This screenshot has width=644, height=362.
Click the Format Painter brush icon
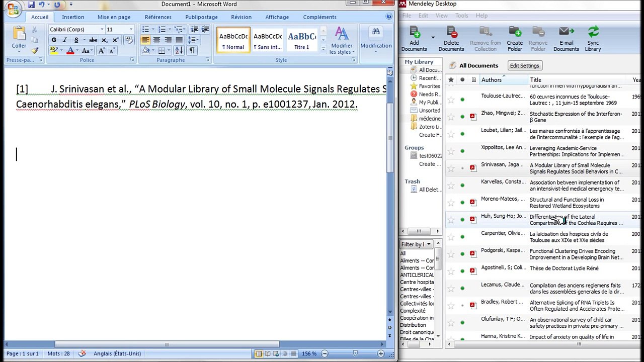coord(35,50)
